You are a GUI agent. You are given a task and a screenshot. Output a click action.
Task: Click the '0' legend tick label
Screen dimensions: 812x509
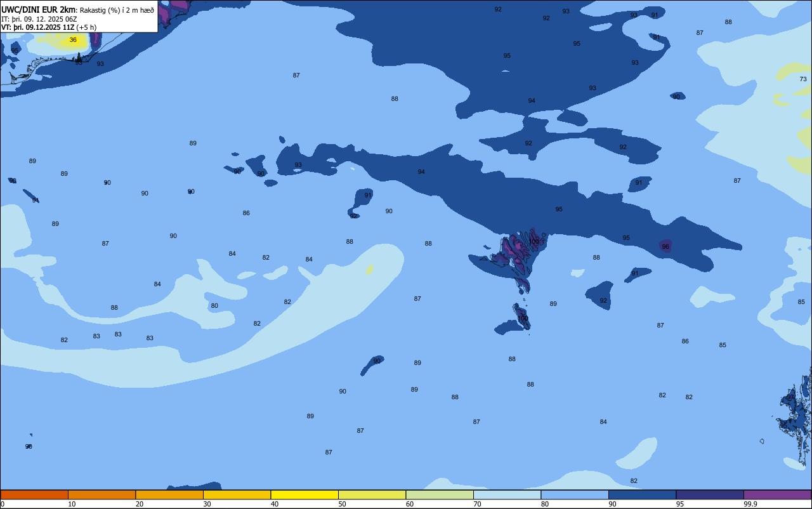[3, 504]
